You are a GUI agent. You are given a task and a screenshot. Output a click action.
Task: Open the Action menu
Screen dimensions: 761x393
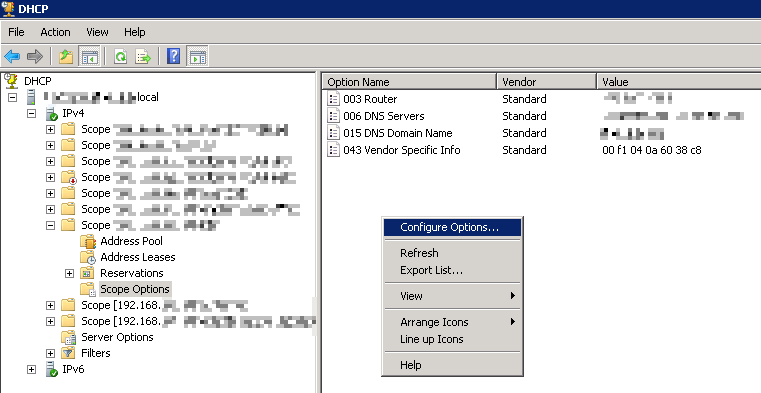point(55,32)
